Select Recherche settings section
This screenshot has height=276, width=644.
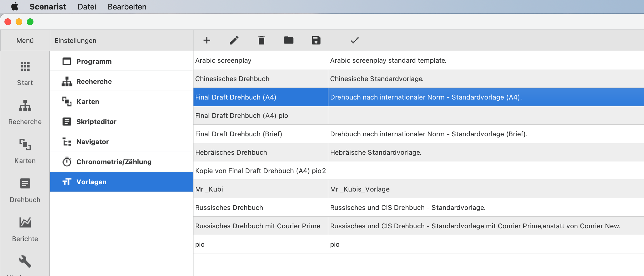[122, 81]
